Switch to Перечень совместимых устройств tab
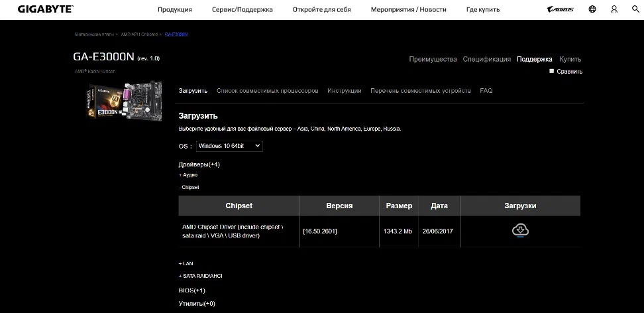Screen dimensions: 644x313 tap(421, 90)
